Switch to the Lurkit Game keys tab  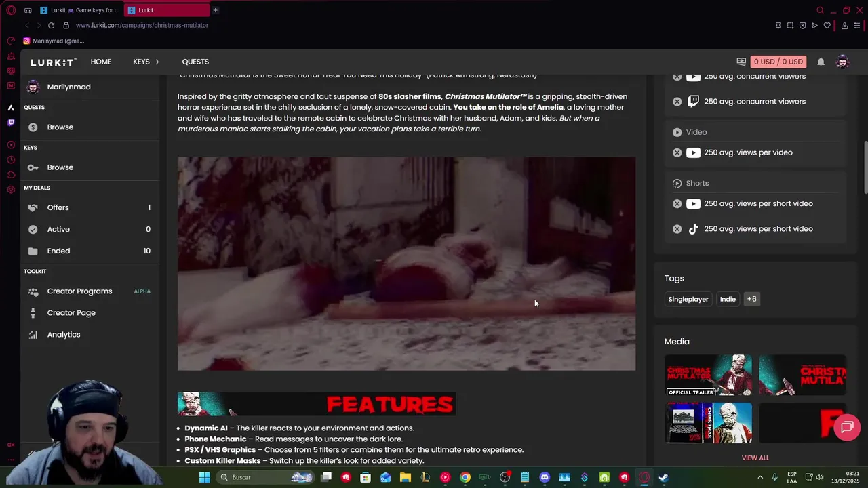78,10
